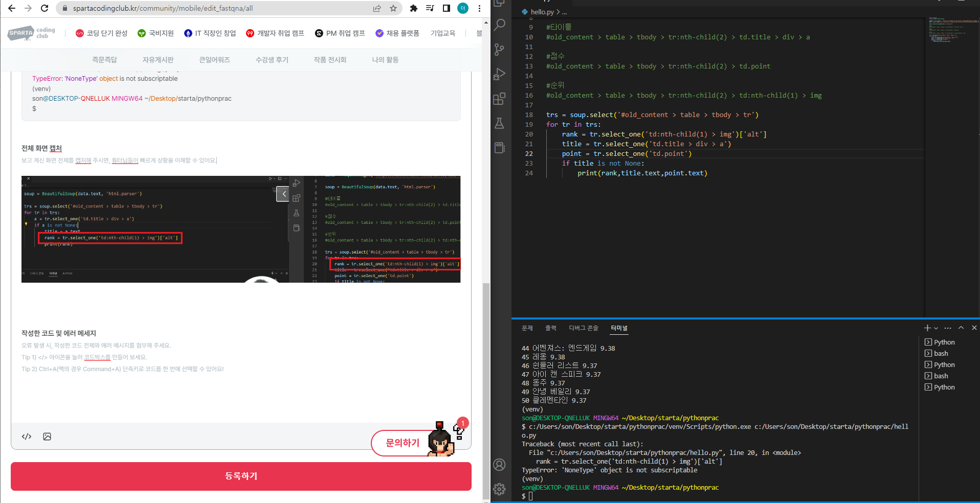The image size is (980, 503).
Task: Submit the post with 등록하기
Action: click(x=241, y=476)
